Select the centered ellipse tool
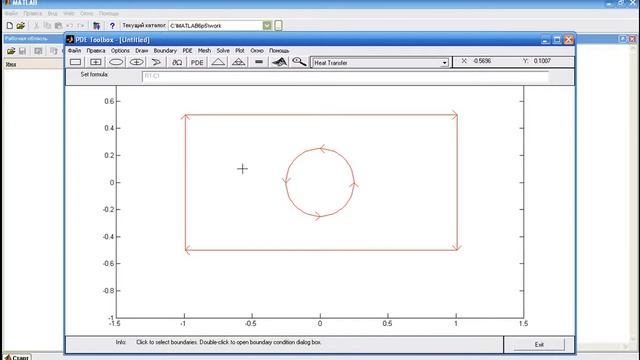This screenshot has width=640, height=360. click(x=137, y=62)
